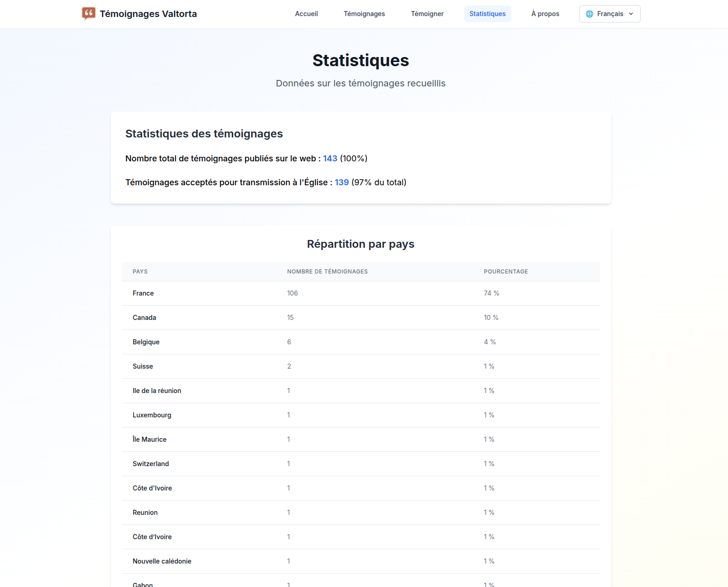Click the accepted count 139
Viewport: 728px width, 587px height.
click(x=341, y=182)
